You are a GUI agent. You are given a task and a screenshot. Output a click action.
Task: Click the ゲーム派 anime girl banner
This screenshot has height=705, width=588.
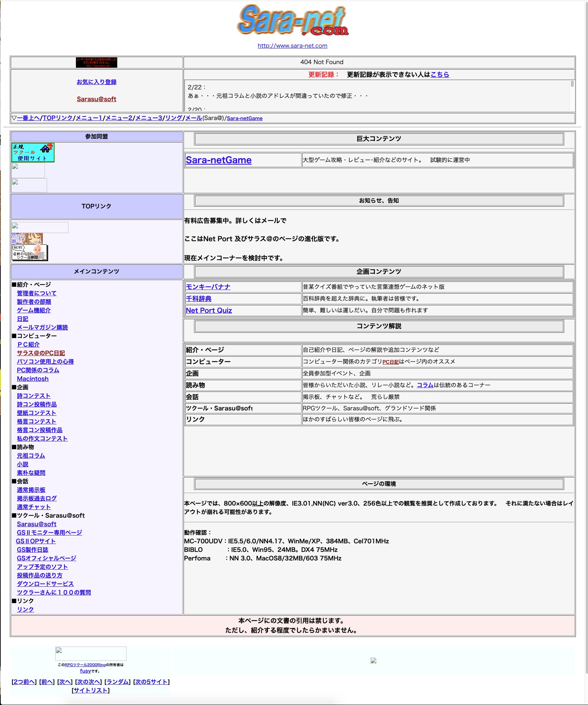27,238
